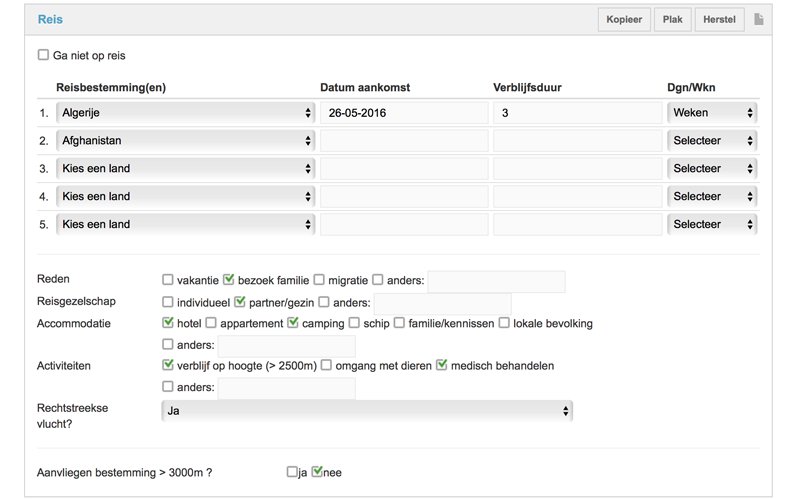Open the 'Rechtstreekse vlucht' Ja dropdown
The image size is (800, 500).
[366, 410]
